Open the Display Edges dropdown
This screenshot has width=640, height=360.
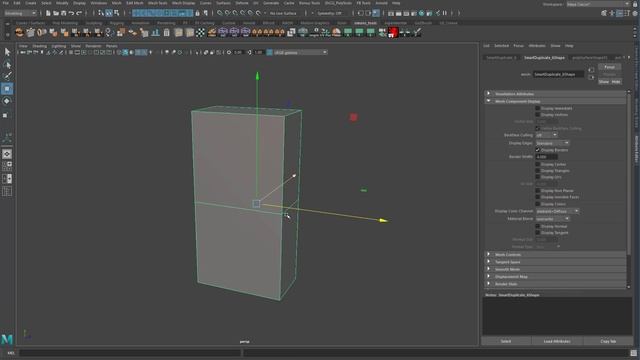[552, 143]
